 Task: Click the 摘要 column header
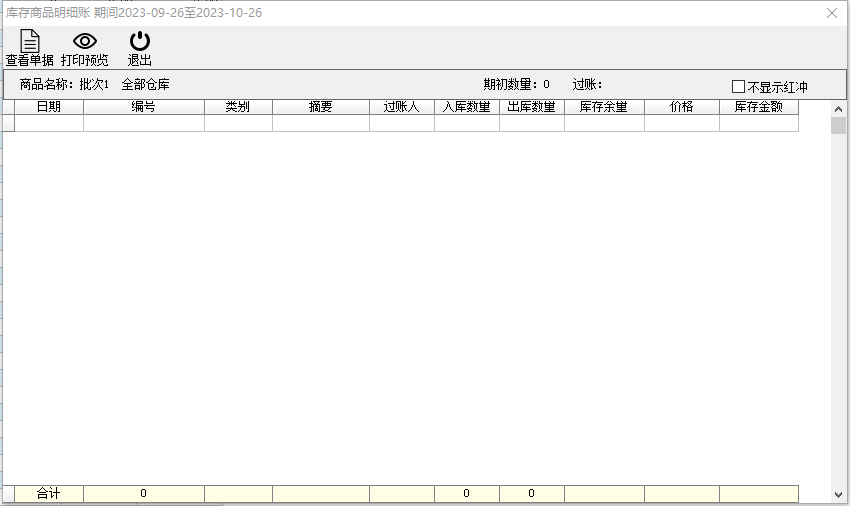tap(320, 107)
